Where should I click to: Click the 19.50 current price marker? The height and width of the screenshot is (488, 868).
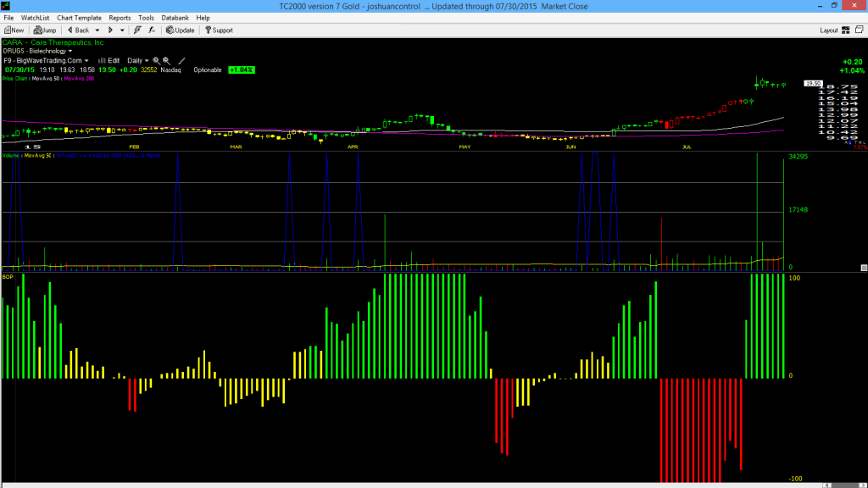click(813, 84)
